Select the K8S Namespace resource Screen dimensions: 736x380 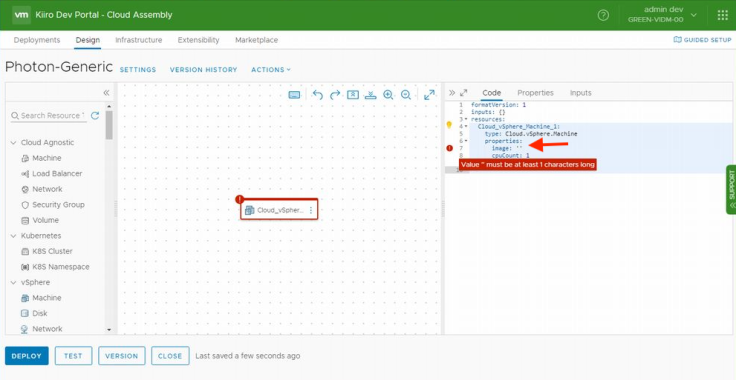click(55, 266)
